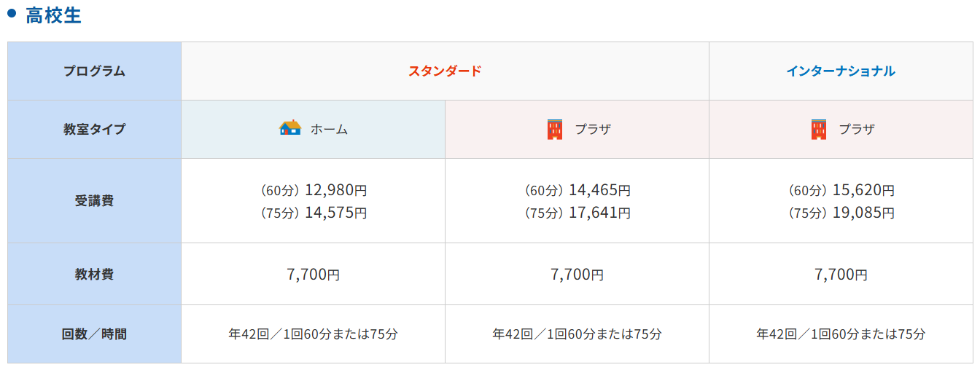
Task: Select the 高校生 section heading
Action: [x=53, y=15]
